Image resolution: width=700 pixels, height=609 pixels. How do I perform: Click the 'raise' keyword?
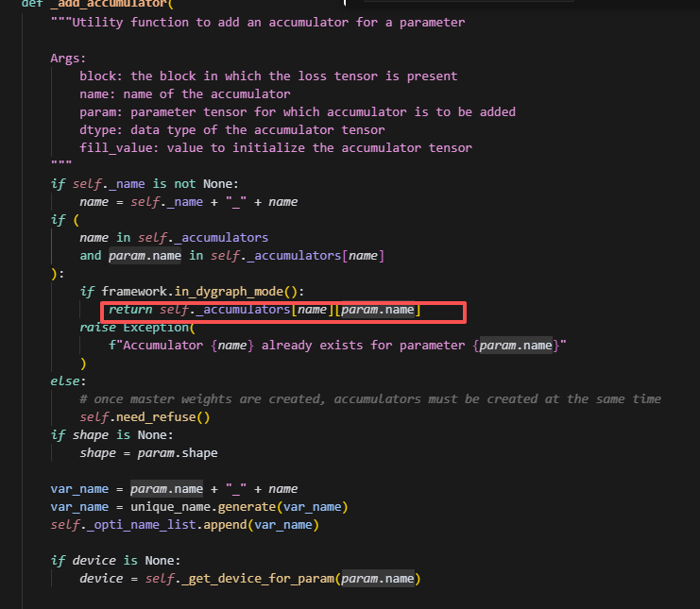[x=100, y=328]
